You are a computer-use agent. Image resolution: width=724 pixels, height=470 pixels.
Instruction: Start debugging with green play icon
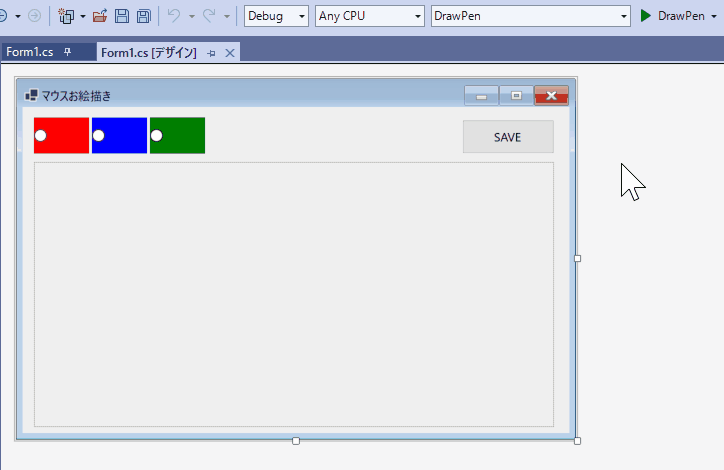click(x=646, y=16)
